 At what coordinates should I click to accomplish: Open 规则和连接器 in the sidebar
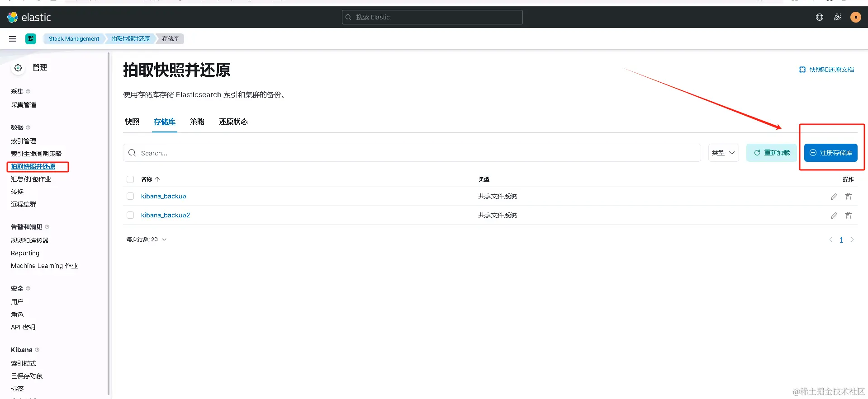(30, 240)
